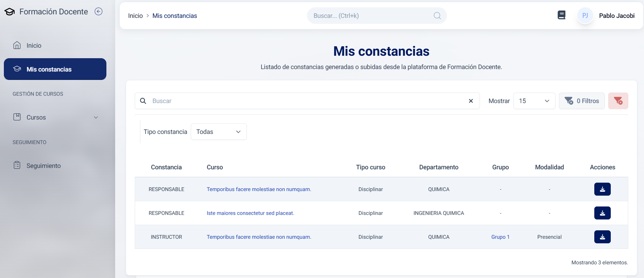Image resolution: width=644 pixels, height=278 pixels.
Task: Open the Tipo constancia dropdown
Action: coord(218,132)
